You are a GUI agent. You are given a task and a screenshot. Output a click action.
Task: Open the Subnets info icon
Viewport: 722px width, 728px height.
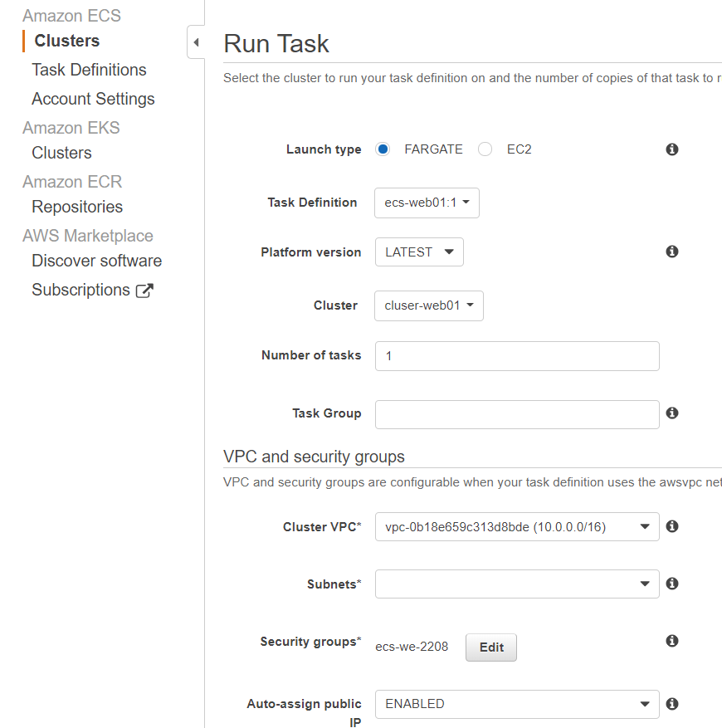point(672,584)
